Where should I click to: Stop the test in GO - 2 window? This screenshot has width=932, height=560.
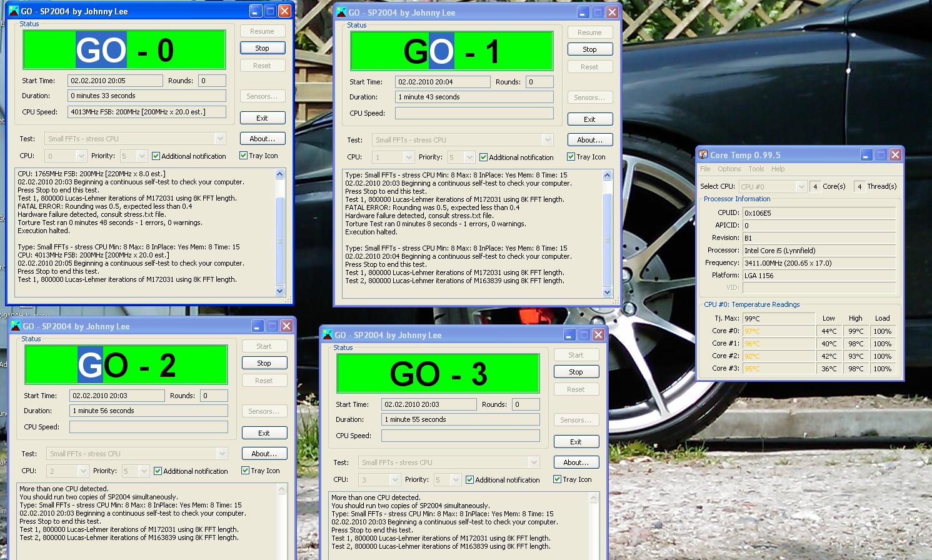[264, 363]
